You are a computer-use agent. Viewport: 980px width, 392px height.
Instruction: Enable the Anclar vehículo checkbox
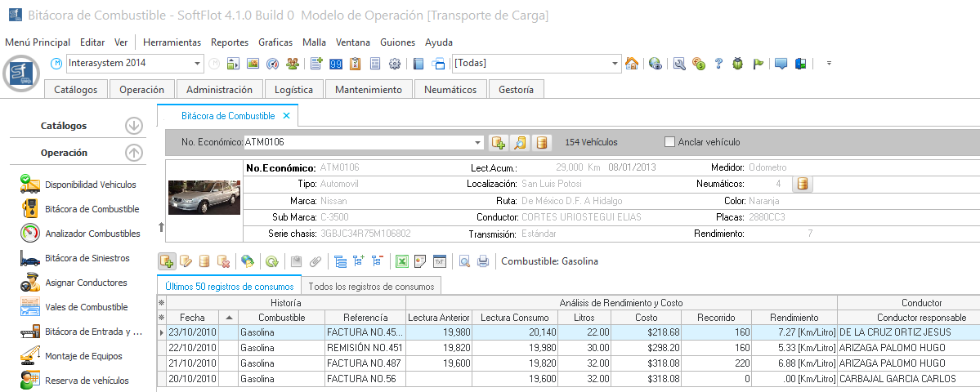pyautogui.click(x=671, y=142)
